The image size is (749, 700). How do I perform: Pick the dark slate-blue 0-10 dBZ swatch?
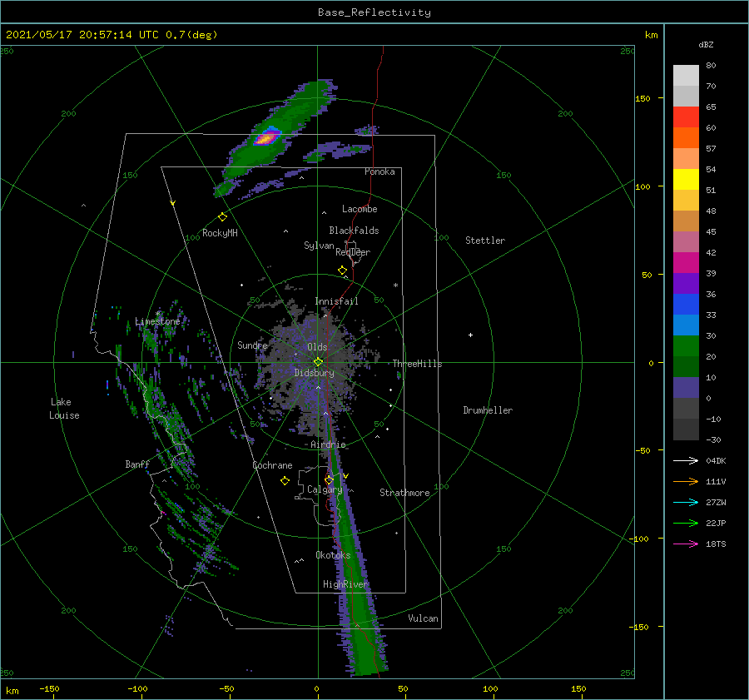click(686, 388)
